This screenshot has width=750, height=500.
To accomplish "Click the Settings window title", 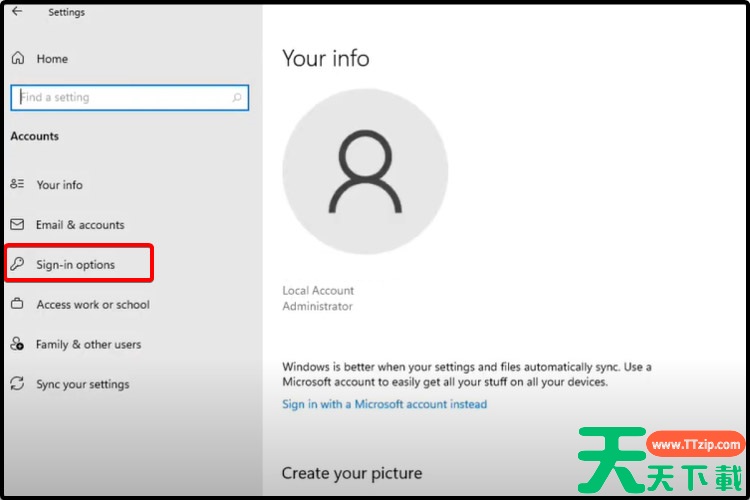I will pyautogui.click(x=66, y=12).
